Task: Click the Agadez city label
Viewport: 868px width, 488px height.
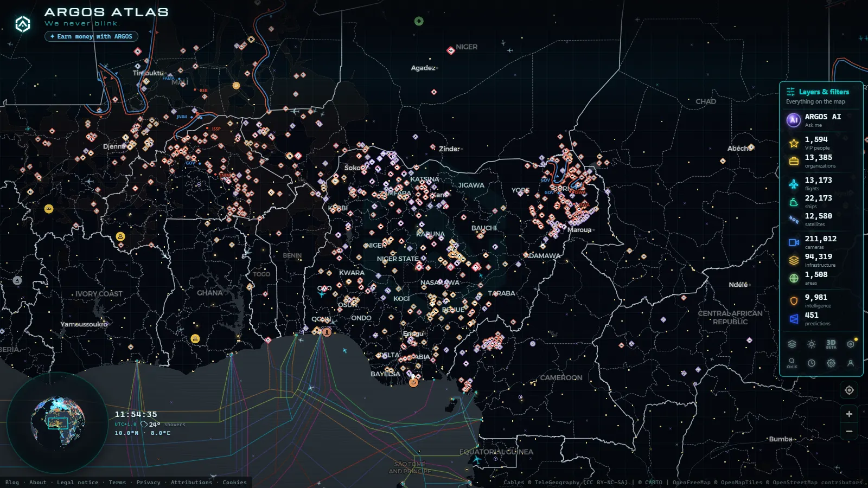Action: [423, 68]
